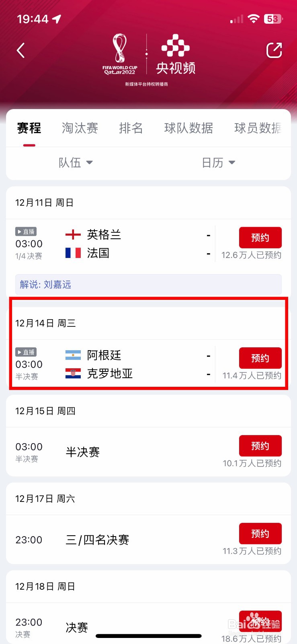This screenshot has height=644, width=297.
Task: Tap the England flag icon
Action: 73,234
